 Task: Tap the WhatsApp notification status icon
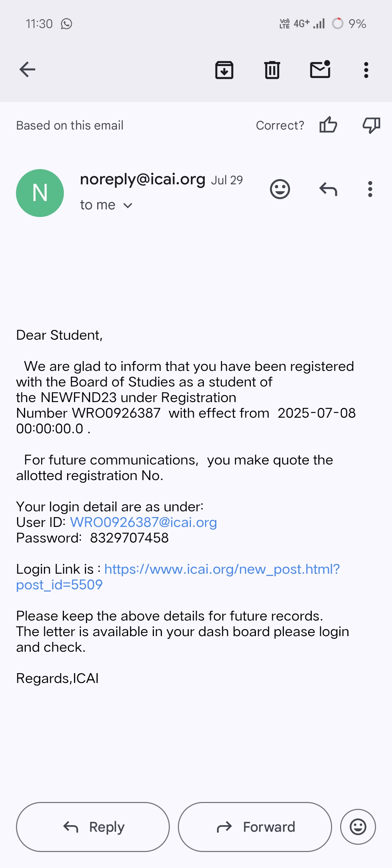click(66, 24)
